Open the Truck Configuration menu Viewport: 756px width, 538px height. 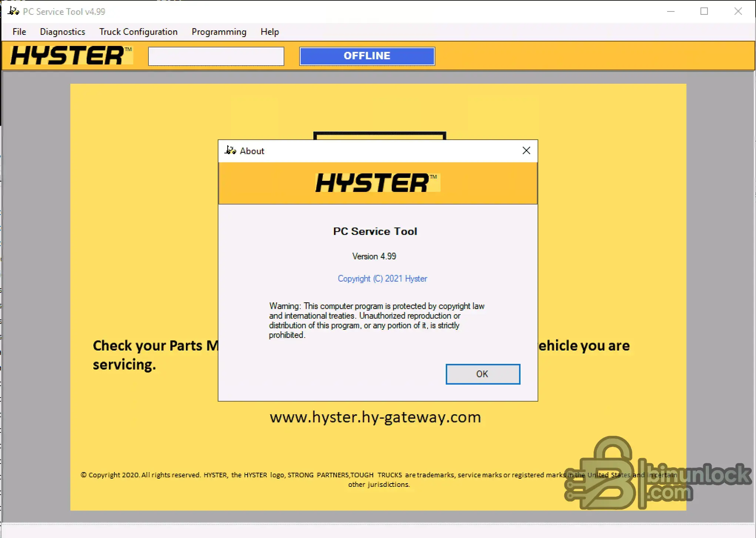coord(138,32)
